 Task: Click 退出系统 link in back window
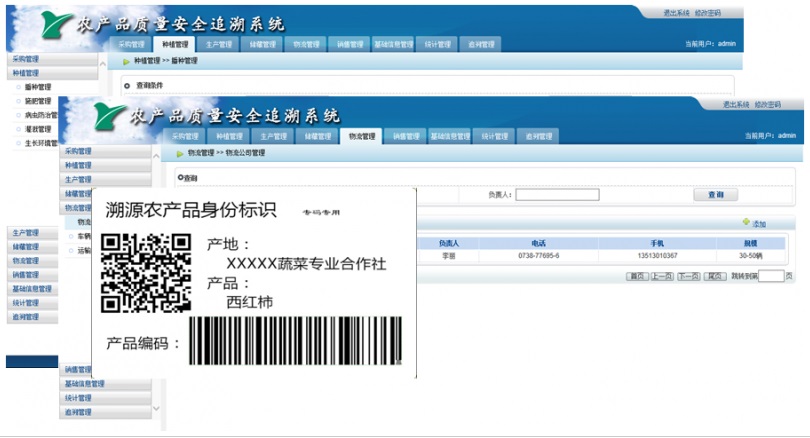(676, 13)
